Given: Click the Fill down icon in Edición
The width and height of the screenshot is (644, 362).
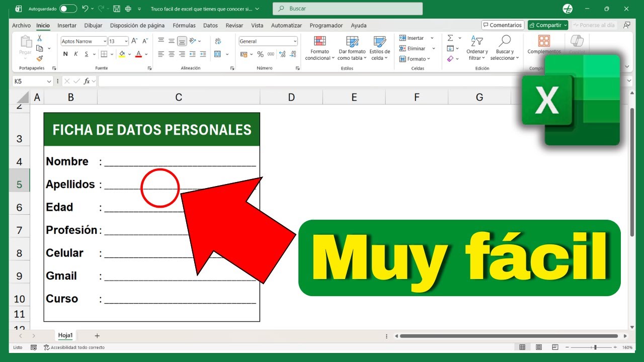Looking at the screenshot, I should click(x=450, y=48).
